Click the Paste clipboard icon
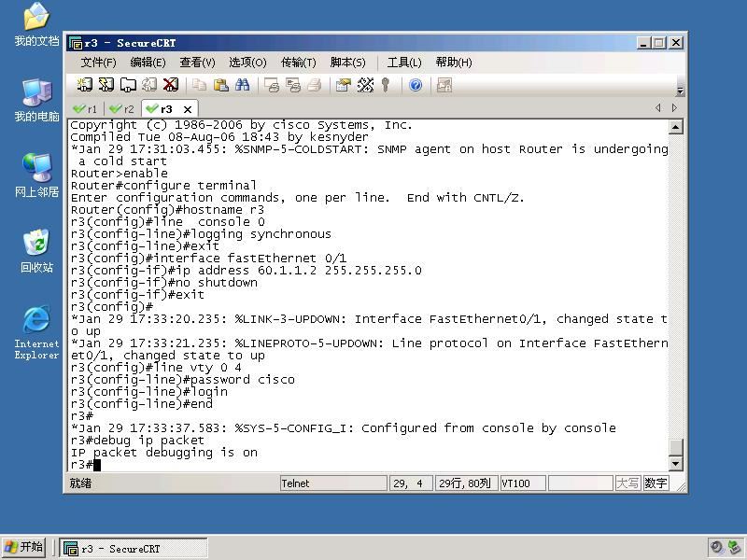This screenshot has width=747, height=560. (x=220, y=85)
